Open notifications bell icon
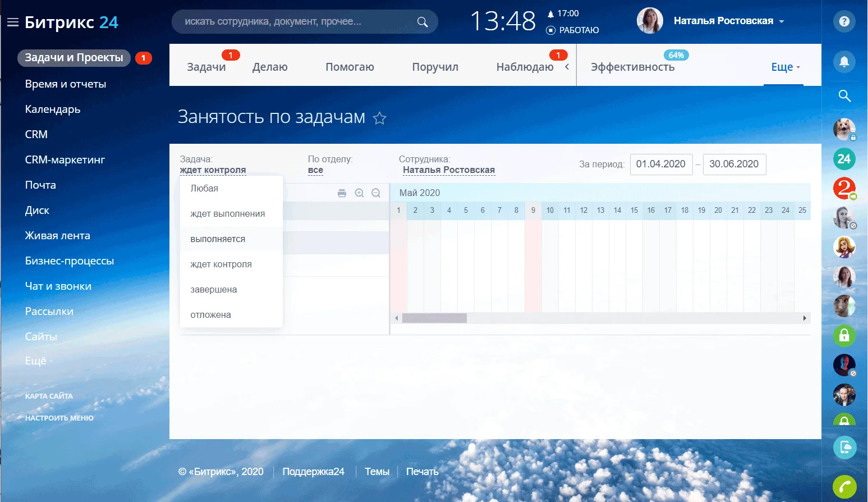The width and height of the screenshot is (868, 502). coord(844,61)
